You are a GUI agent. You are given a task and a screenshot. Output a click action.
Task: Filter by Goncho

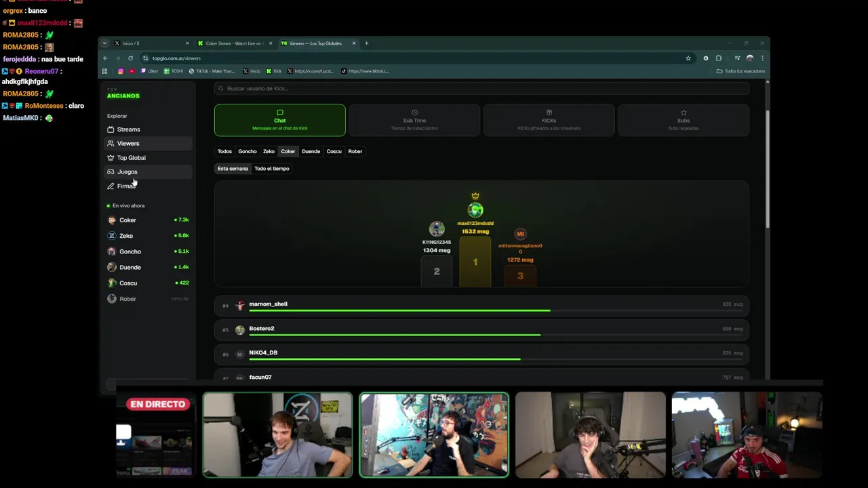pyautogui.click(x=248, y=152)
